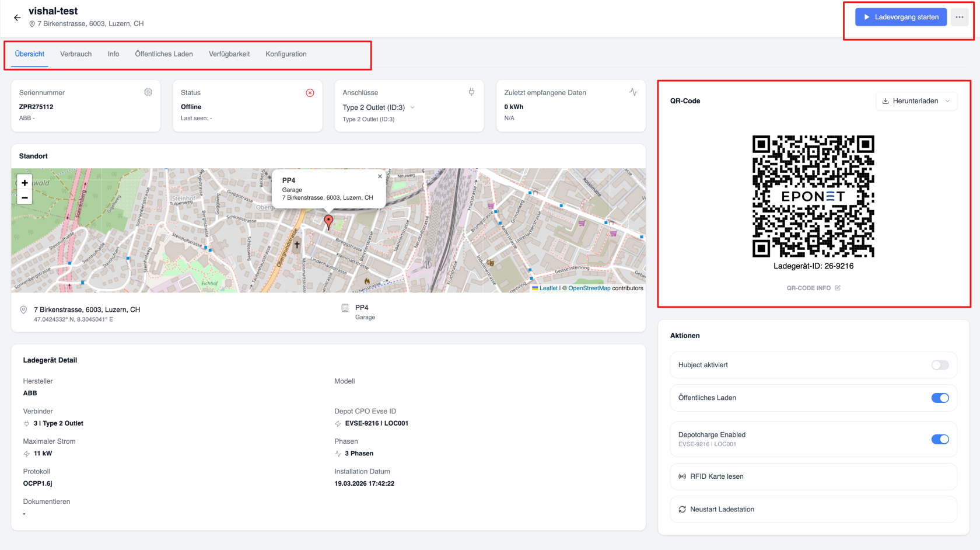
Task: Click the QR code image
Action: point(813,196)
